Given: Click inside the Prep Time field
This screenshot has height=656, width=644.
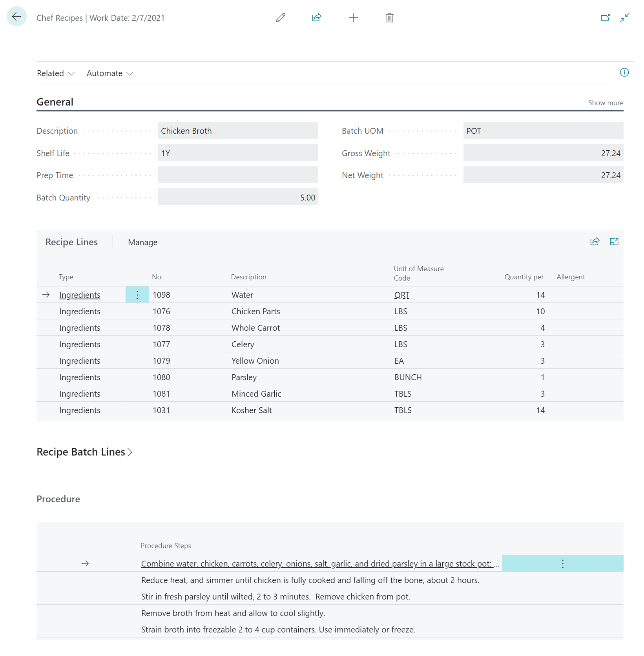Looking at the screenshot, I should pos(238,175).
